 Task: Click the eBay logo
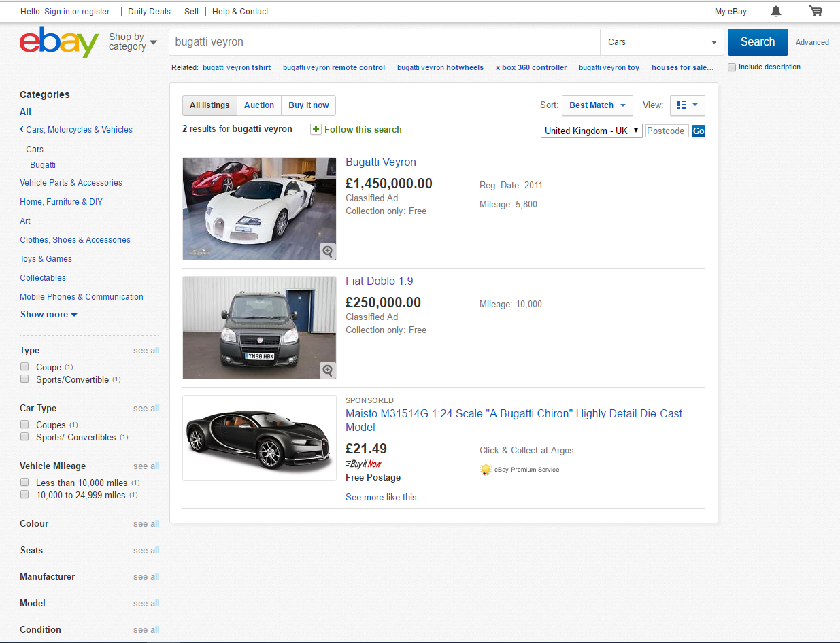point(59,42)
